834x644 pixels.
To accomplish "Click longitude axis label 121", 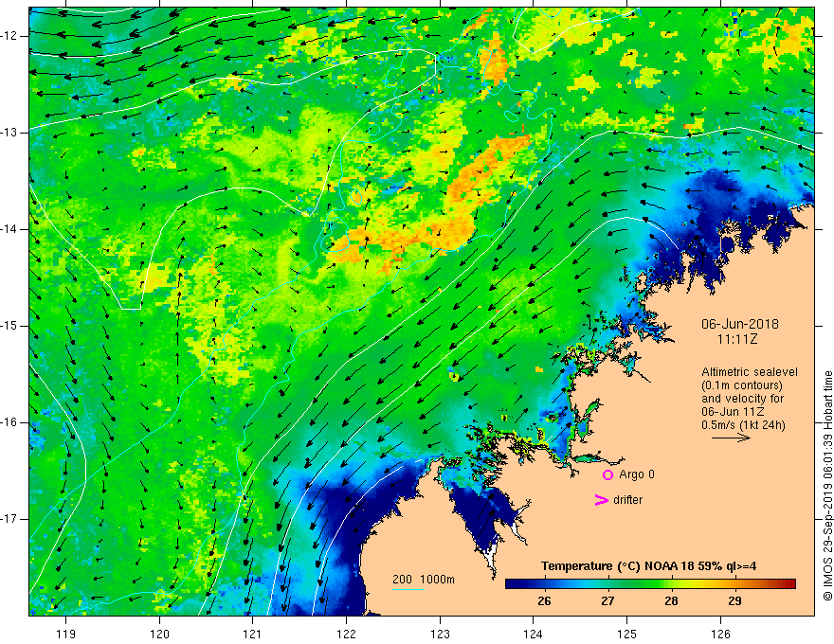I will pyautogui.click(x=252, y=634).
